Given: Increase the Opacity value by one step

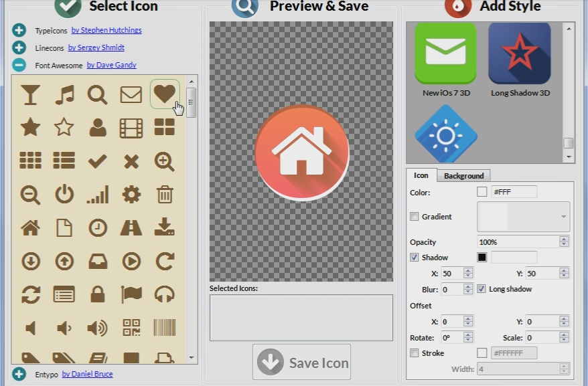Looking at the screenshot, I should [564, 239].
